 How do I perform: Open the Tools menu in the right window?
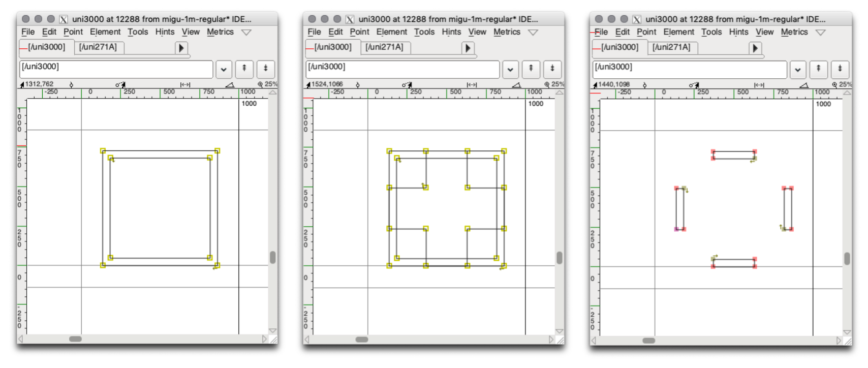point(711,32)
